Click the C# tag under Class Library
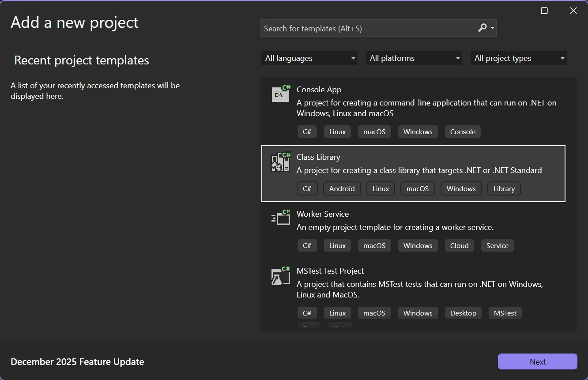588x380 pixels. point(307,188)
